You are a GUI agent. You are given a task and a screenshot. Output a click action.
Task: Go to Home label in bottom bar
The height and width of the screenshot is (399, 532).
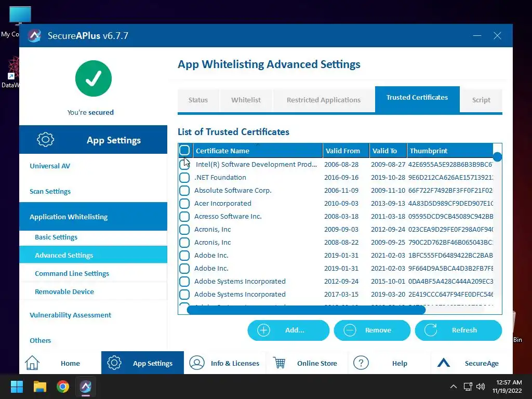pos(70,363)
